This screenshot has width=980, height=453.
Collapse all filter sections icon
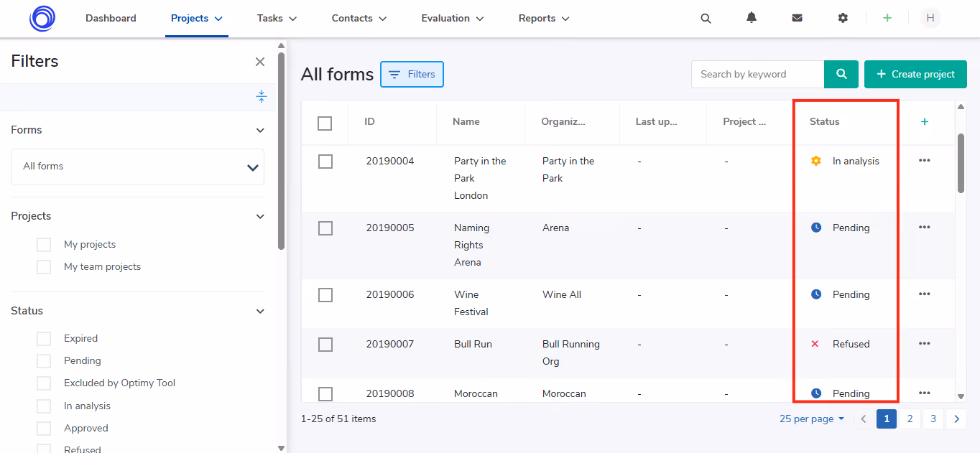(x=262, y=96)
